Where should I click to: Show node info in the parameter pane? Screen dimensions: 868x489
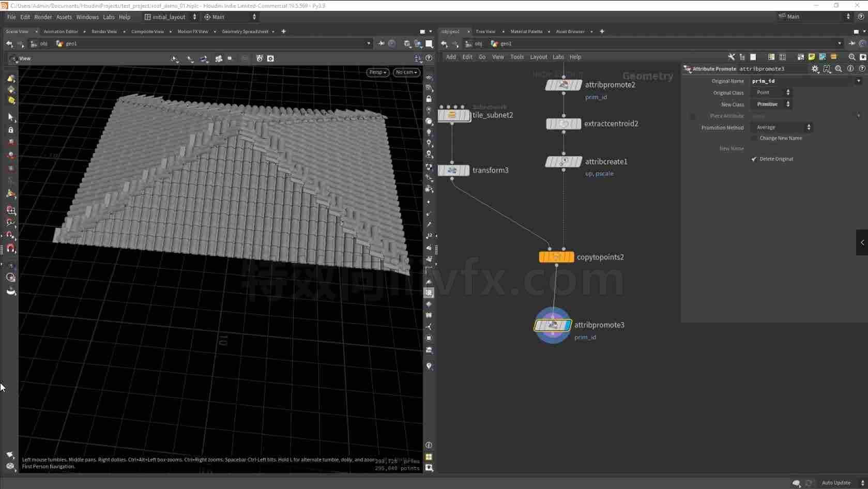coord(850,69)
